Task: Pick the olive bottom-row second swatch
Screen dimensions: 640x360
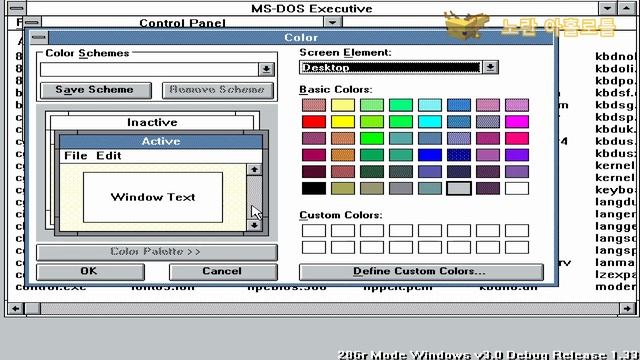Action: 342,188
